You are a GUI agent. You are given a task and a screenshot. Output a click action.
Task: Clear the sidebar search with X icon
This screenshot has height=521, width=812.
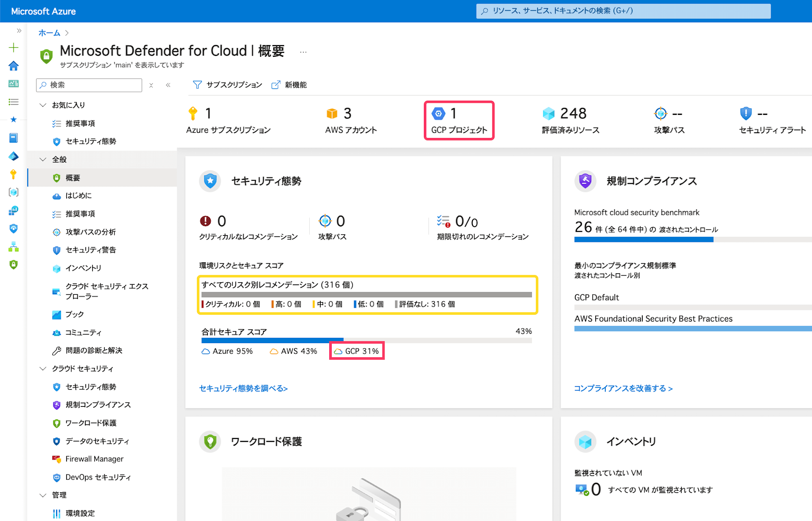pyautogui.click(x=151, y=85)
